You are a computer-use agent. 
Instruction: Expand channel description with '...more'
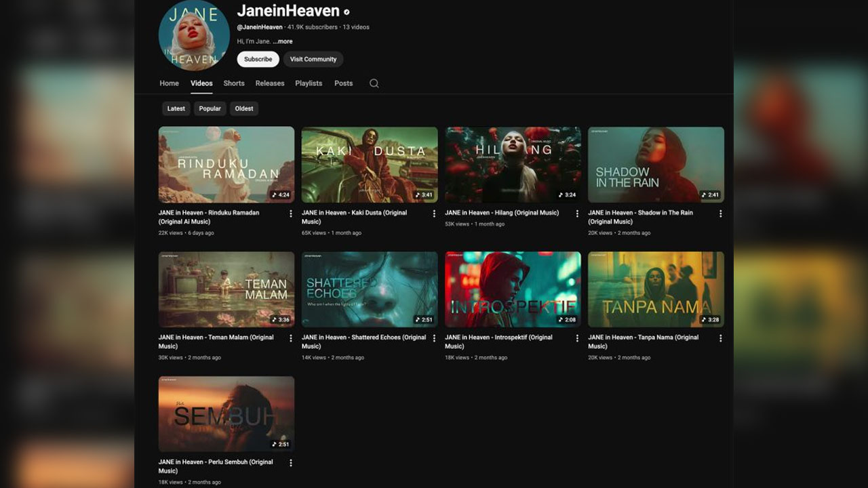click(283, 41)
